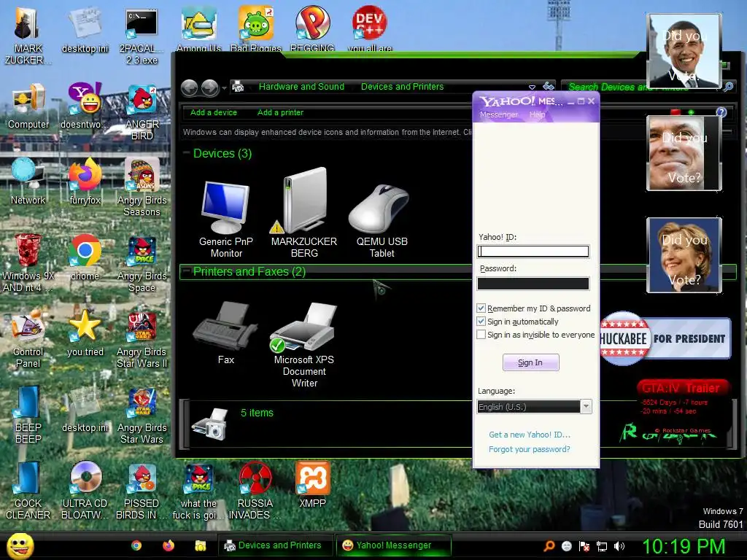Open the Computer desktop icon
Screen dimensions: 747x560
tap(28, 106)
